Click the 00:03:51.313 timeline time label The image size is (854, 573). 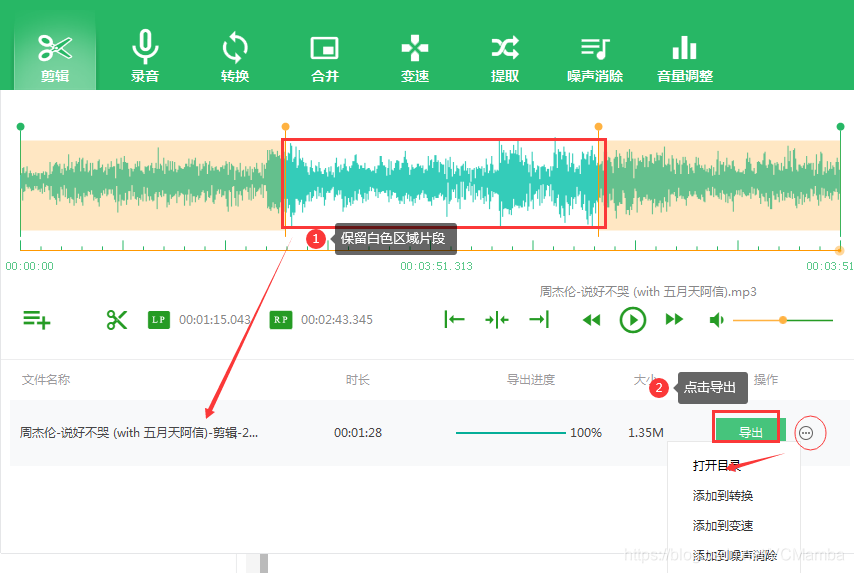(436, 266)
